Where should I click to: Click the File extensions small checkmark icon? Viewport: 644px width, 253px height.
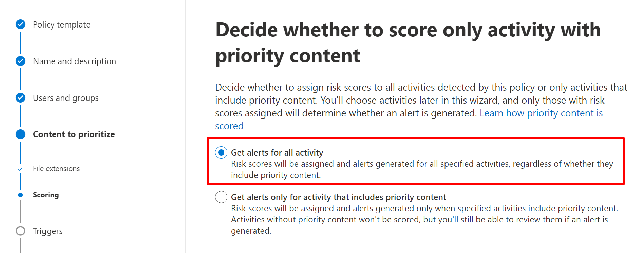[x=20, y=169]
